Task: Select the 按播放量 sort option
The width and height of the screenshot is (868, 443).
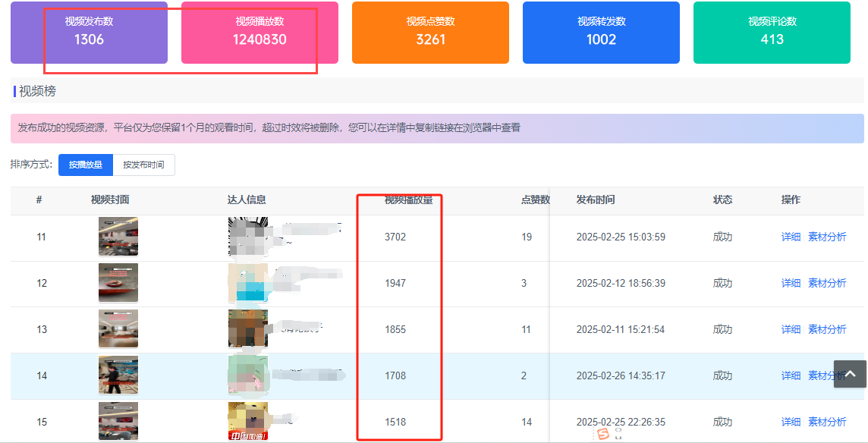Action: [86, 165]
